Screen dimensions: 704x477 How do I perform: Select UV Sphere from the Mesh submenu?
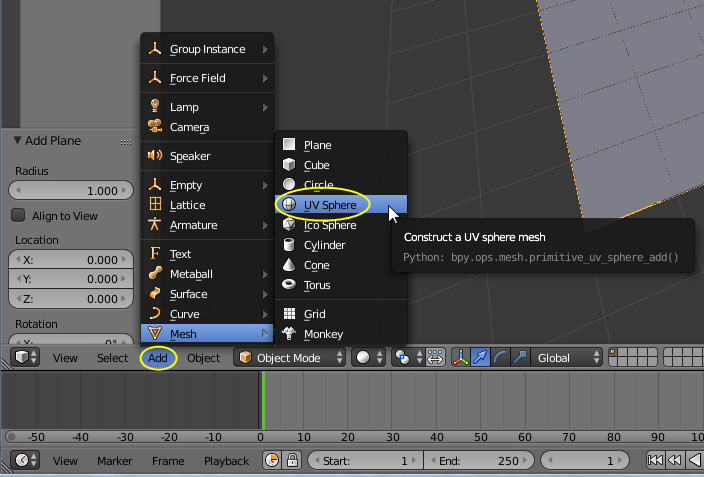click(329, 205)
